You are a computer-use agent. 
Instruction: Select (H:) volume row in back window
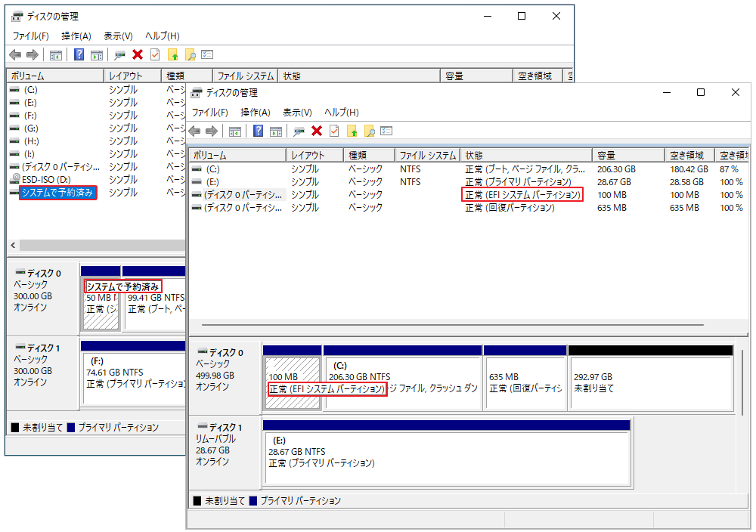tap(97, 141)
